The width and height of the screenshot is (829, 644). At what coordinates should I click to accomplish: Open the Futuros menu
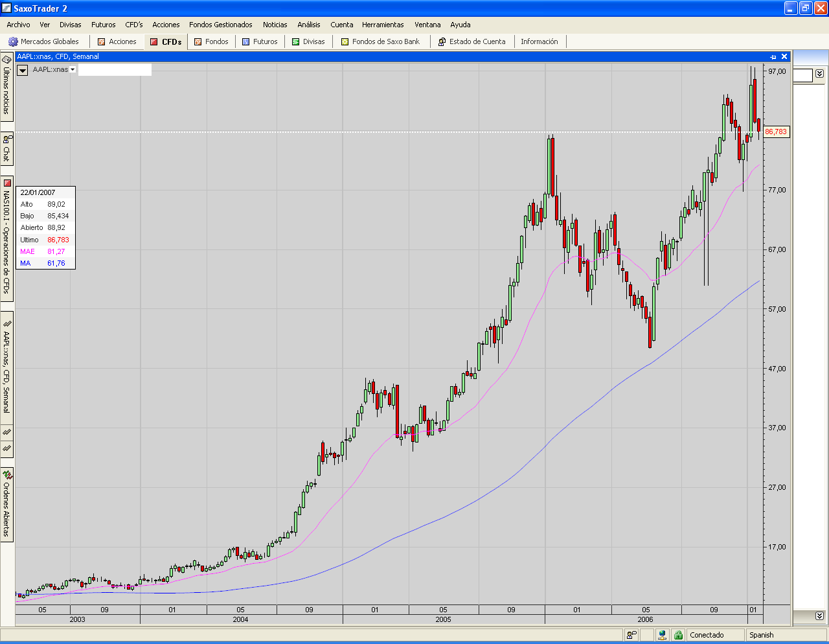click(x=104, y=25)
